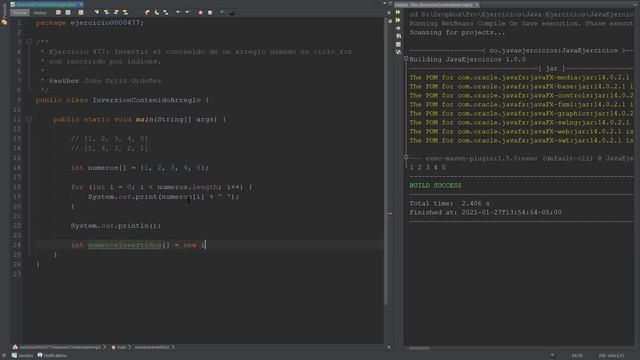Screen dimensions: 640x360
Task: Click the cursor position 24:39 status entry
Action: tap(577, 356)
